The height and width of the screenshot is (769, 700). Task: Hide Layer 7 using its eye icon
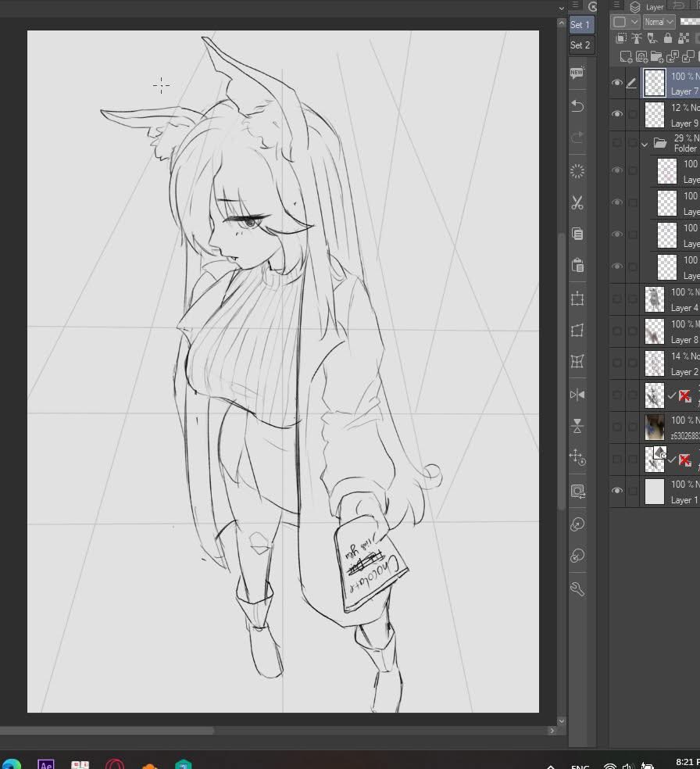click(x=617, y=82)
